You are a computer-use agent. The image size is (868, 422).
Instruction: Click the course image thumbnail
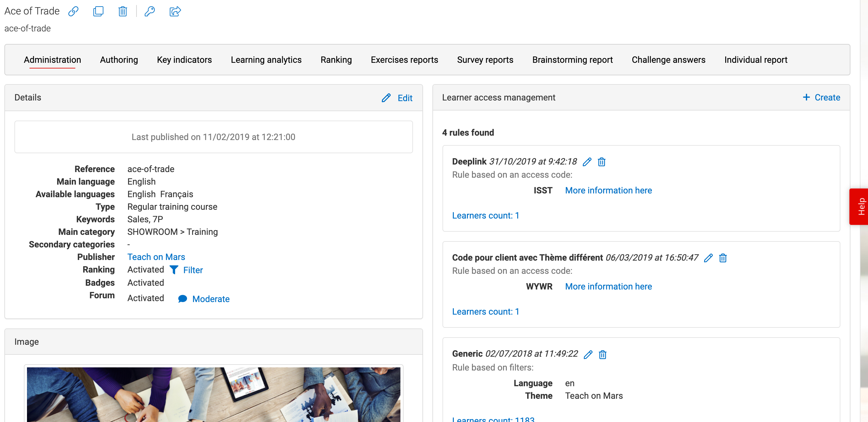click(214, 394)
